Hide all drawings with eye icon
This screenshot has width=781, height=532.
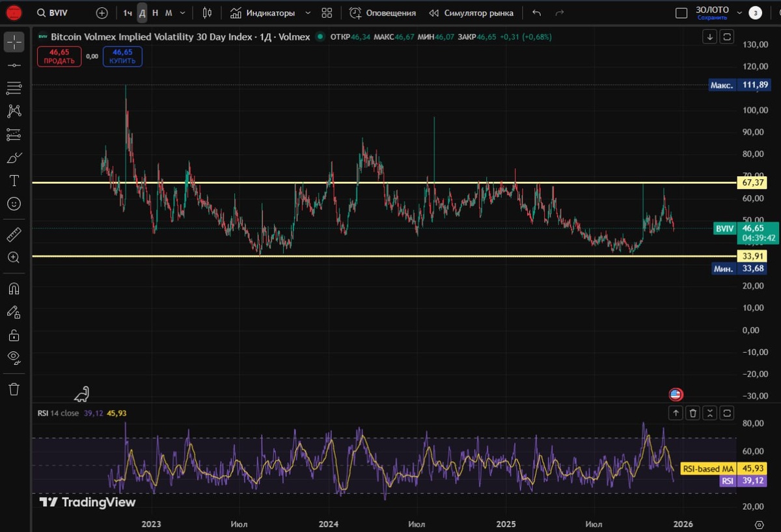[14, 358]
